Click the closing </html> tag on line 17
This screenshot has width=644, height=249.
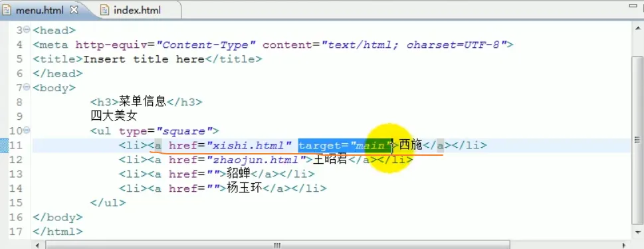pos(58,232)
